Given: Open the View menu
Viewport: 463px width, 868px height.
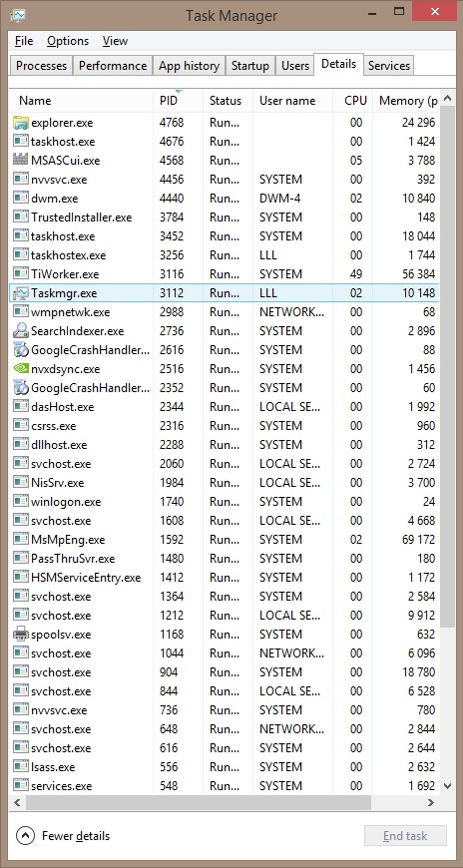Looking at the screenshot, I should [115, 41].
